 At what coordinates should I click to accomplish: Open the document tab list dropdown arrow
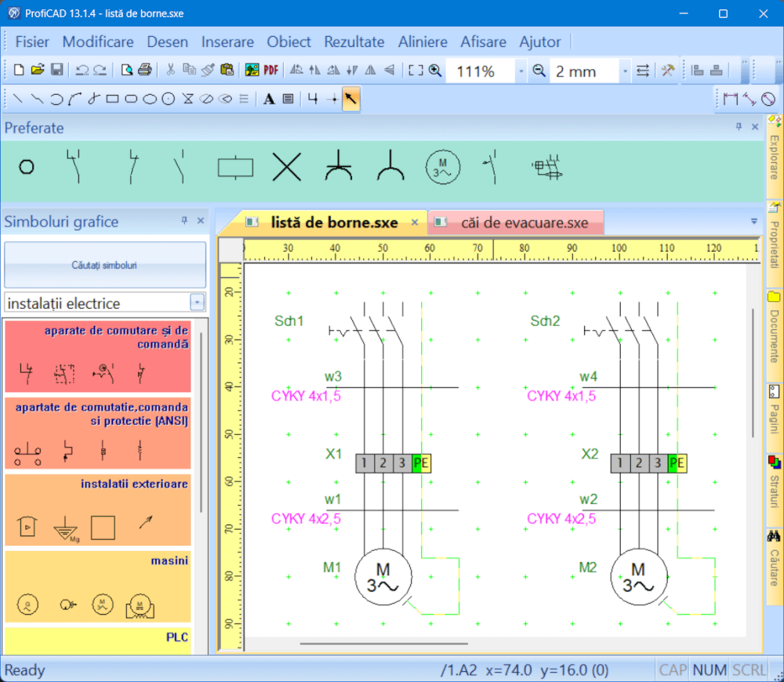click(x=754, y=221)
